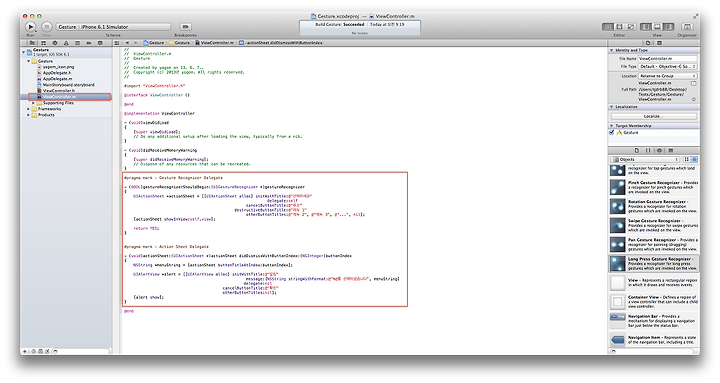Uncheck the Gesture target membership
The width and height of the screenshot is (720, 383).
pyautogui.click(x=612, y=132)
